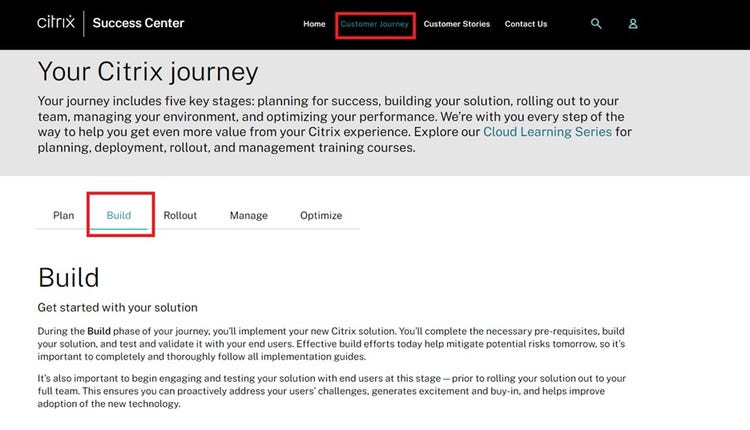Switch to the Plan tab
The height and width of the screenshot is (430, 750).
(x=64, y=215)
